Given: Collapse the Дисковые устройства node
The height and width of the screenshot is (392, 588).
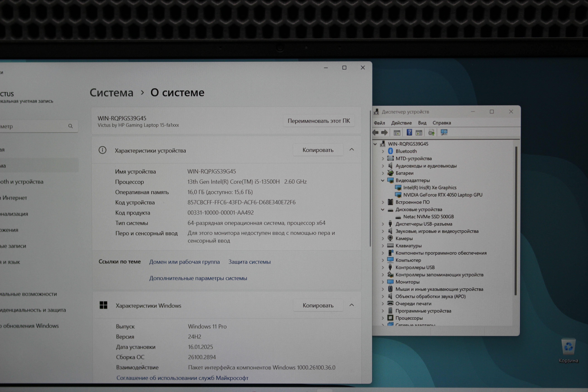Looking at the screenshot, I should tap(382, 209).
